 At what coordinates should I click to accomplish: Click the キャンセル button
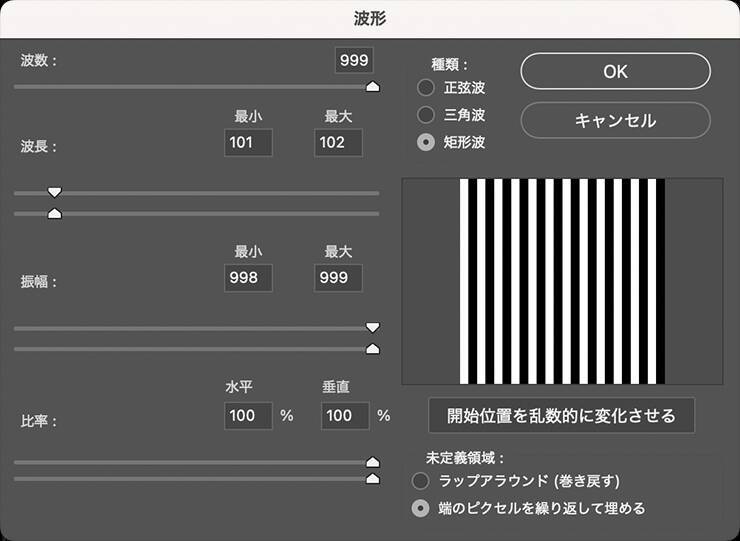[x=615, y=120]
